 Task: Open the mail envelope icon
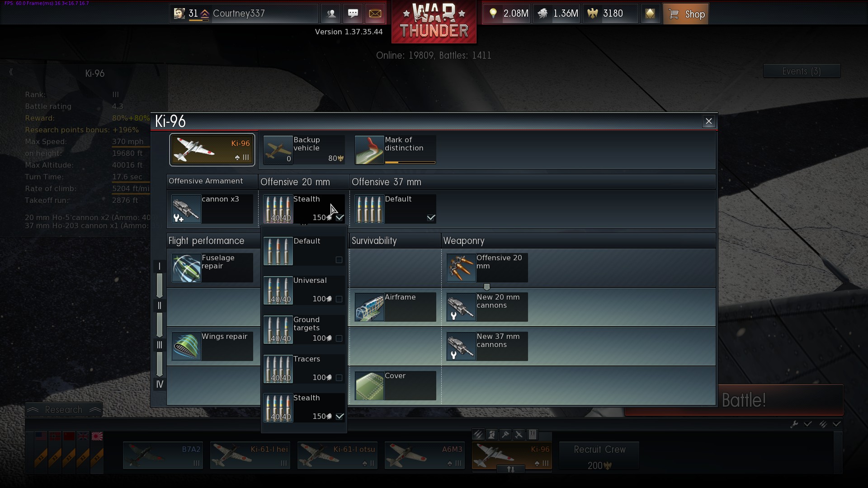click(375, 14)
